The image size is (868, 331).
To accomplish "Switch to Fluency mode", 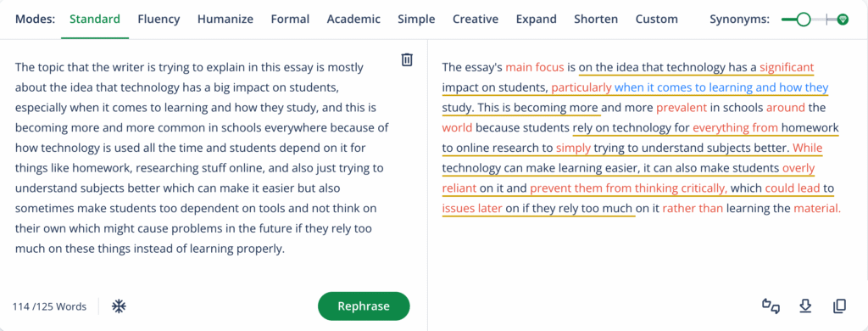I will coord(159,19).
